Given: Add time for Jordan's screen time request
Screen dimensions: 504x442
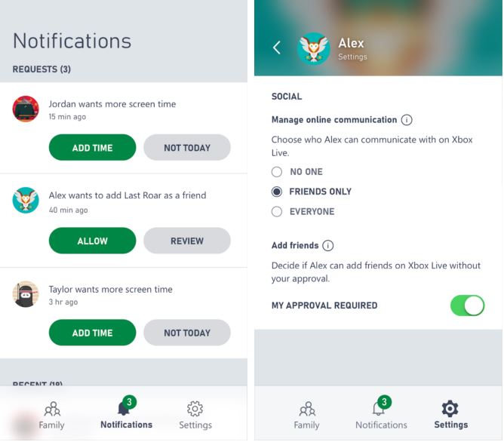Looking at the screenshot, I should point(92,147).
